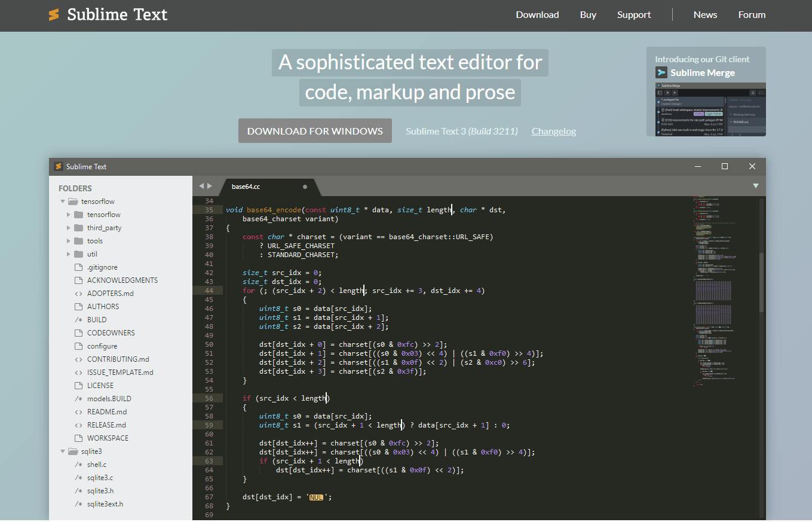Click the Sublime Merge logo icon
Screen dimensions: 812x522
click(x=661, y=73)
